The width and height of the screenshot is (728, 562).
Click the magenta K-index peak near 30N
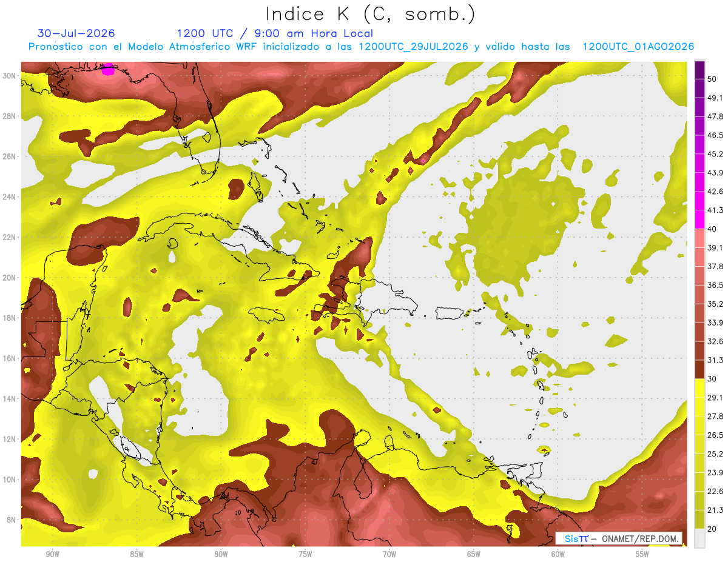pos(108,69)
